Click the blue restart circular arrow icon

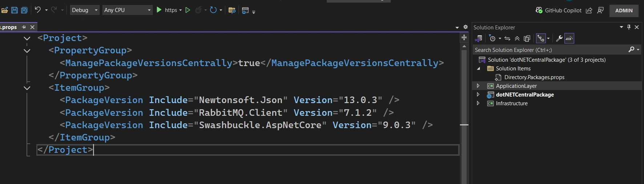click(213, 10)
